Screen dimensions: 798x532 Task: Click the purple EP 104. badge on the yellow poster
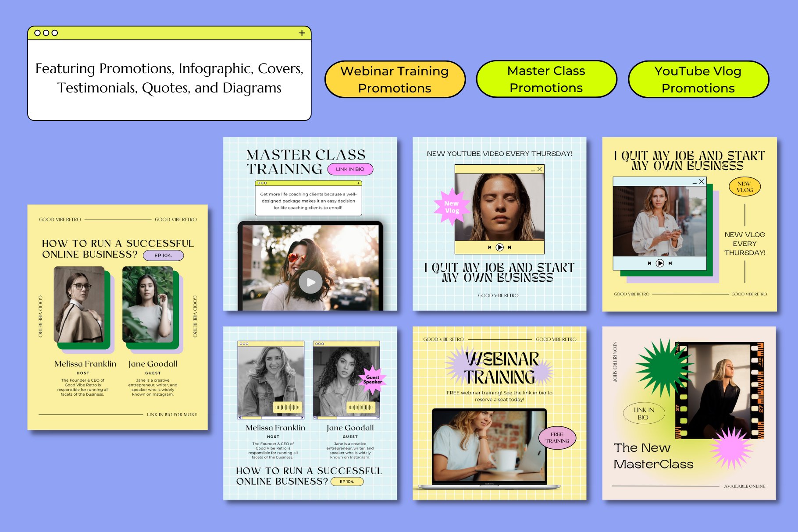tap(163, 255)
